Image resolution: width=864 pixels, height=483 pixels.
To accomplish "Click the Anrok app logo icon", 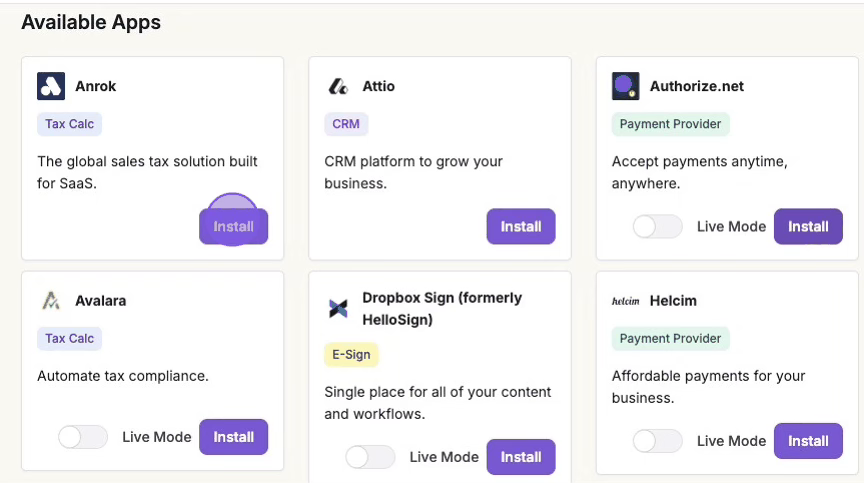I will click(x=51, y=86).
